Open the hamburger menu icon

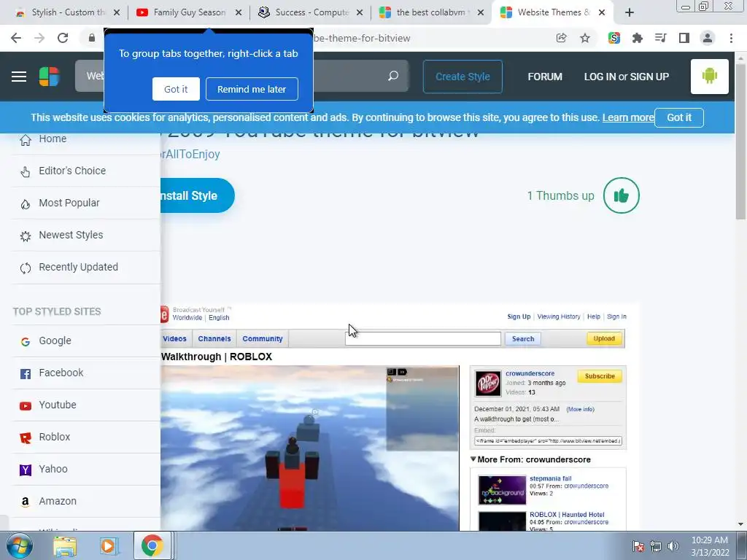click(x=19, y=76)
